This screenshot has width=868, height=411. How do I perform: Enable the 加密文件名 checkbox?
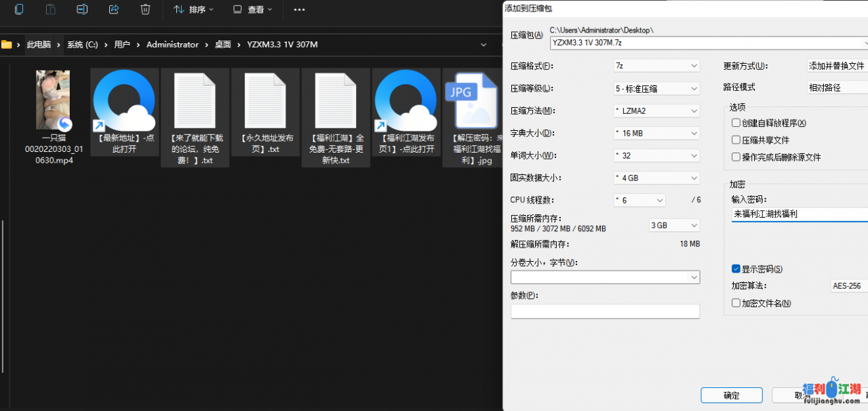[736, 303]
